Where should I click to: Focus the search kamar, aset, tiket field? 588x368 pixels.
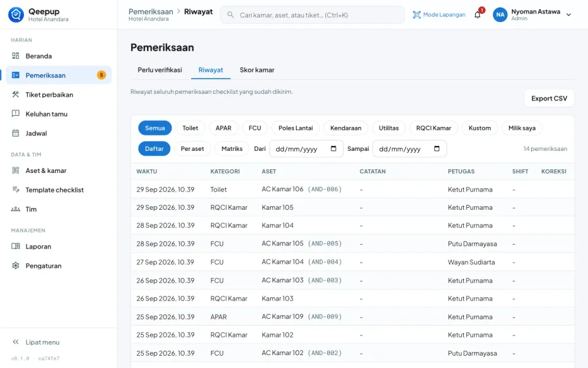[x=312, y=15]
